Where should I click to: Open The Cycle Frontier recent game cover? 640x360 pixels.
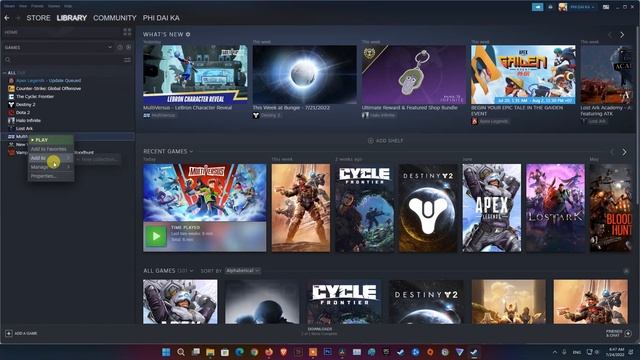coord(364,208)
